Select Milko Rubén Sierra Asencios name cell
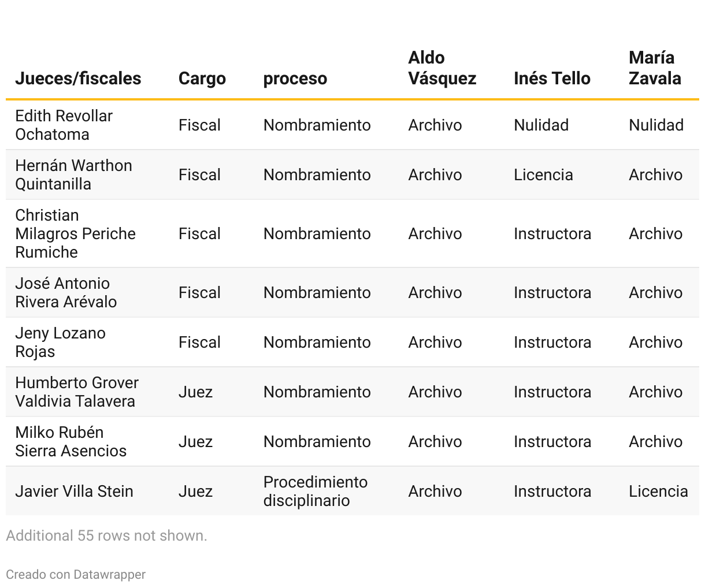Image resolution: width=705 pixels, height=588 pixels. [70, 441]
